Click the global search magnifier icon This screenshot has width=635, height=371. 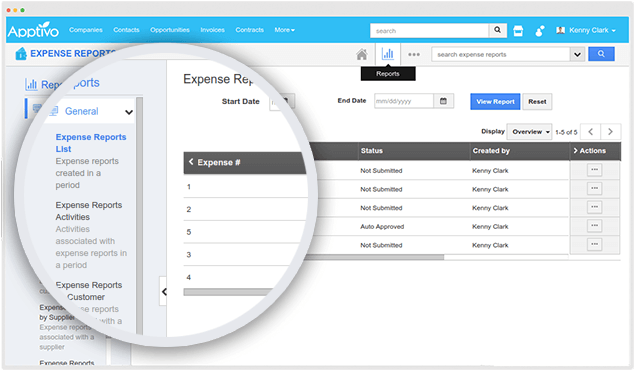click(x=498, y=30)
